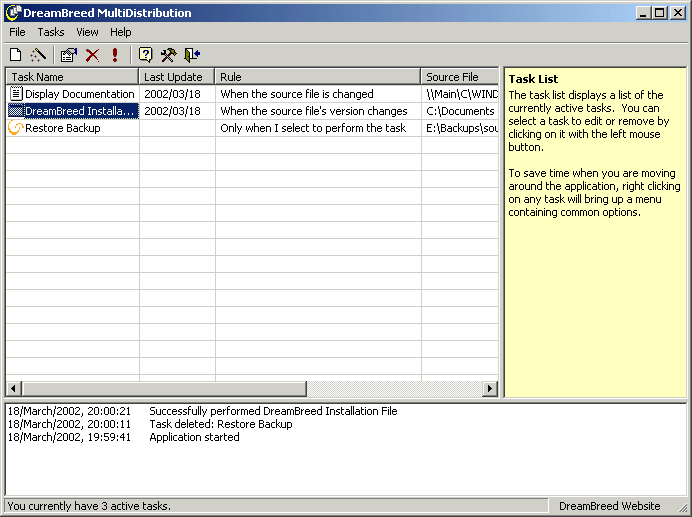Open task properties toolbar icon
Screen dimensions: 692x517
pos(69,55)
